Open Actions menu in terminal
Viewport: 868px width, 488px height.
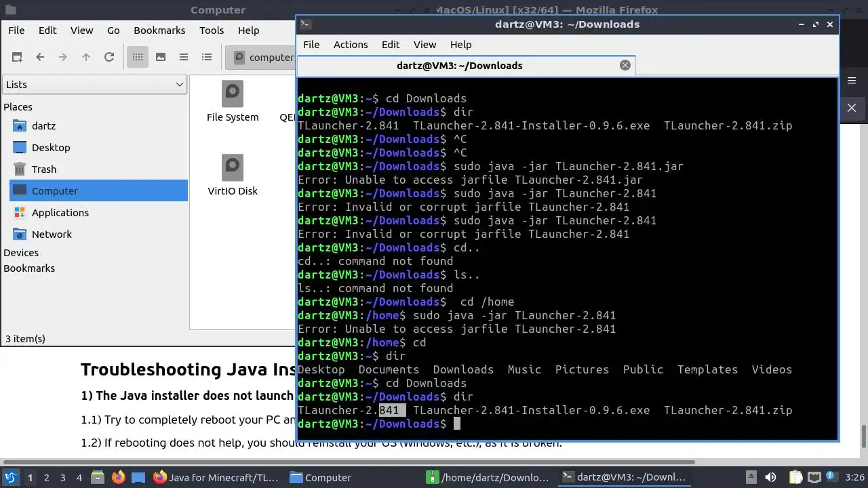(351, 45)
